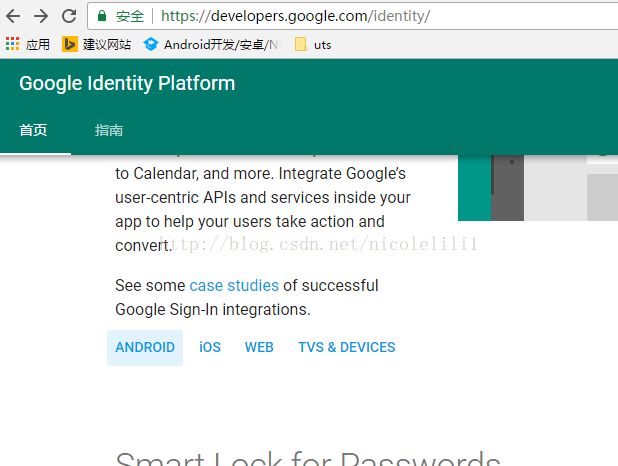Image resolution: width=618 pixels, height=466 pixels.
Task: Click the 安全 secure label
Action: click(x=130, y=16)
